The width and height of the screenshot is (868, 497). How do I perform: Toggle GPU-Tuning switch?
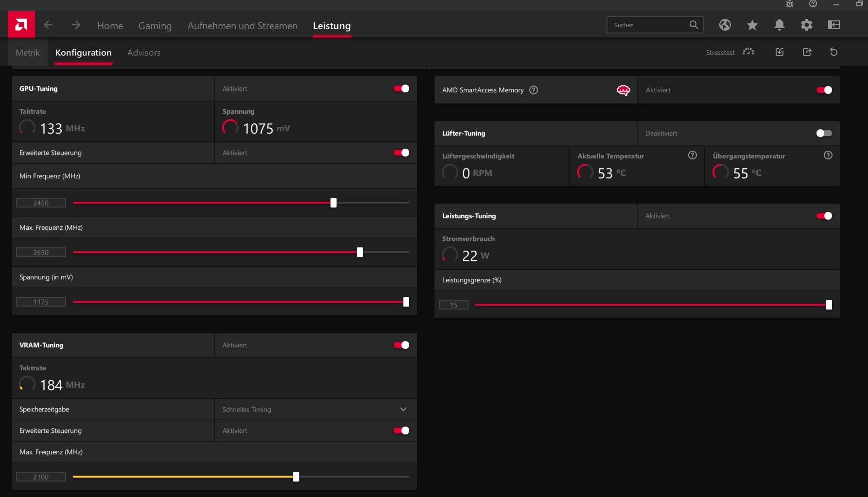(x=401, y=88)
